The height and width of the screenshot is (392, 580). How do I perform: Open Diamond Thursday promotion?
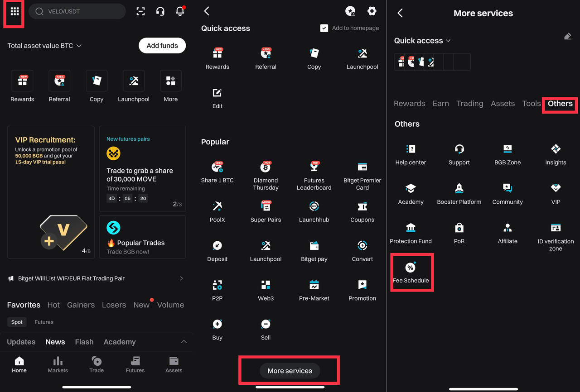(266, 176)
